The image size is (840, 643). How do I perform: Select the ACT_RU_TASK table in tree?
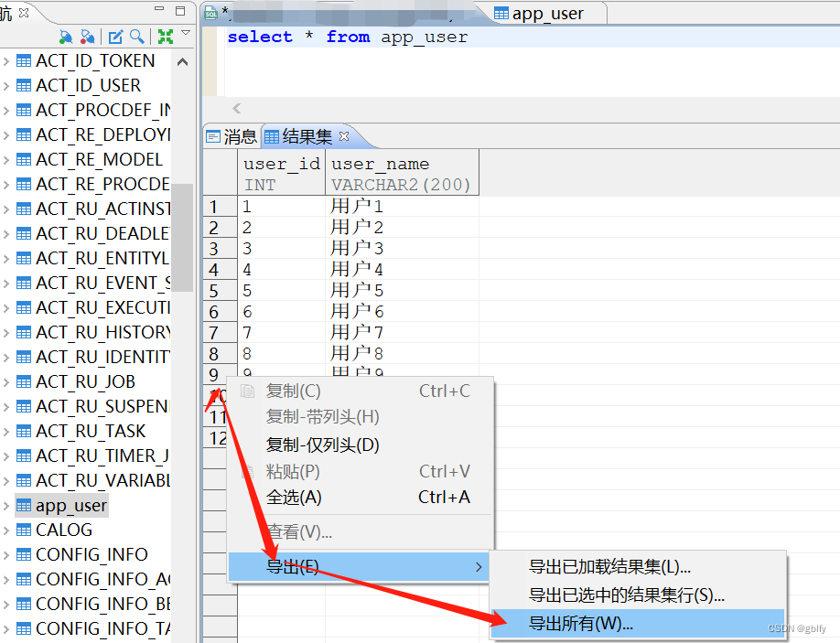click(x=91, y=431)
